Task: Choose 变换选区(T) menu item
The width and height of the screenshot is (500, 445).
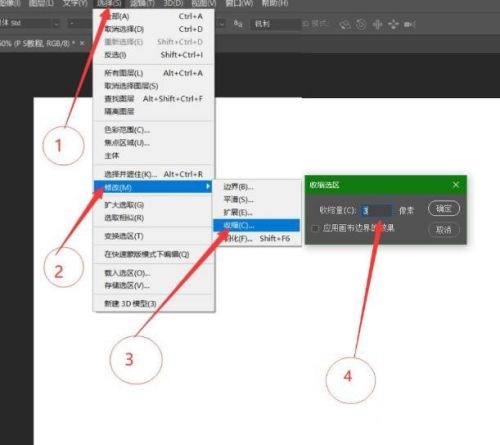Action: pos(154,236)
